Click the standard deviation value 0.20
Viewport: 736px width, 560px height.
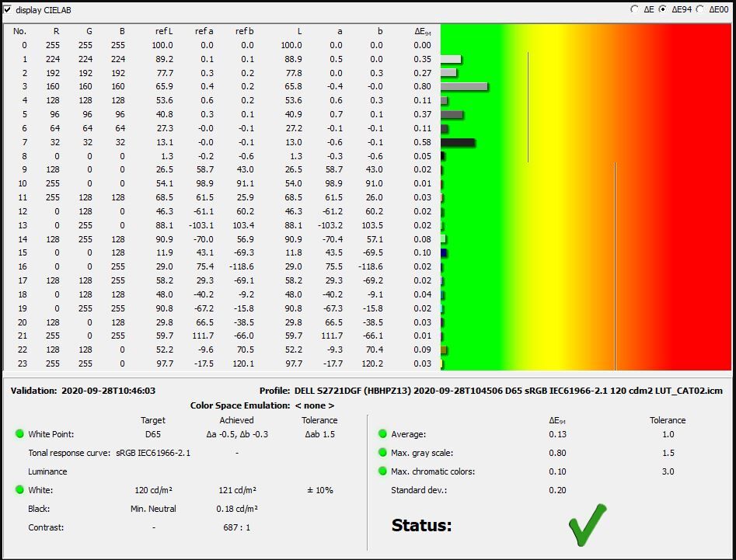[557, 490]
